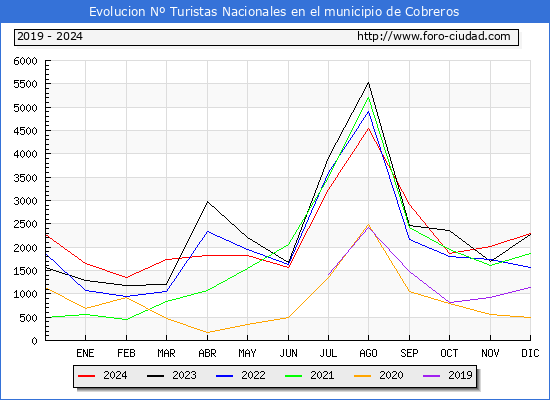
Task: Click the 2024 legend label
Action: 115,375
